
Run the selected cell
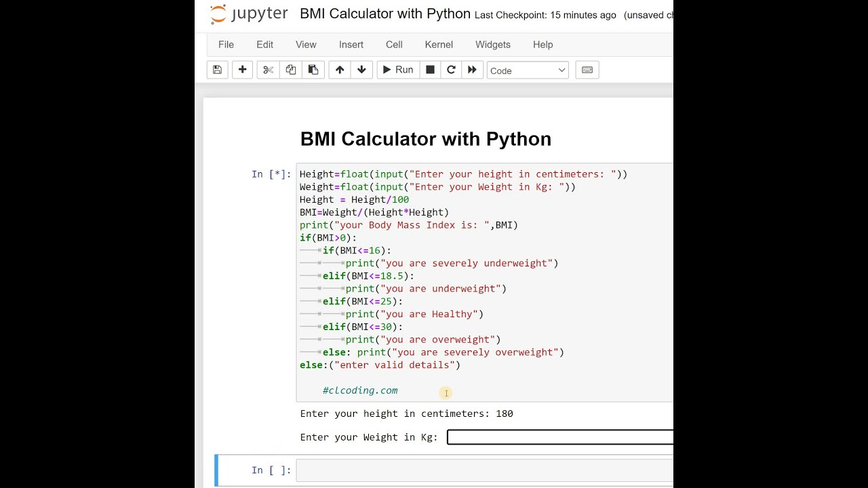(398, 70)
